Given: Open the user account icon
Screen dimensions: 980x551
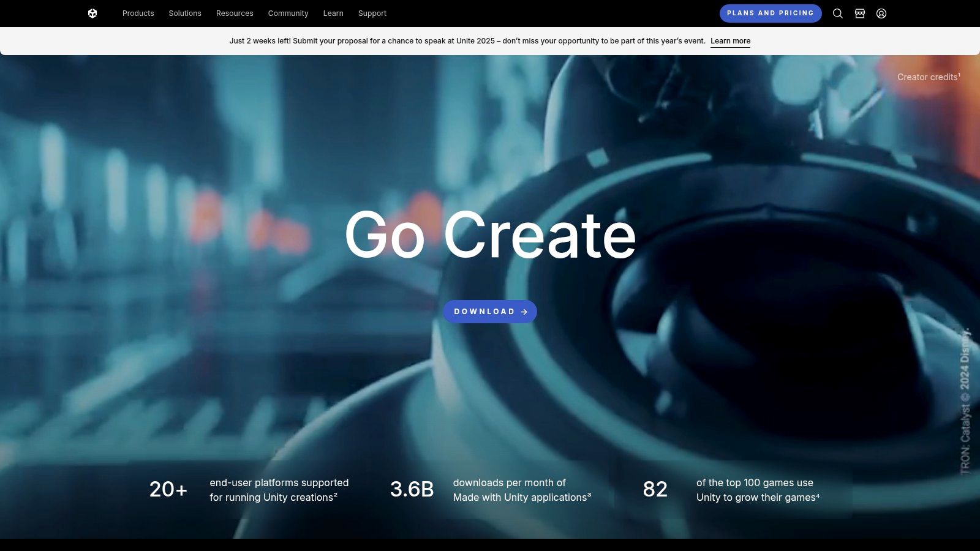Looking at the screenshot, I should (x=881, y=13).
